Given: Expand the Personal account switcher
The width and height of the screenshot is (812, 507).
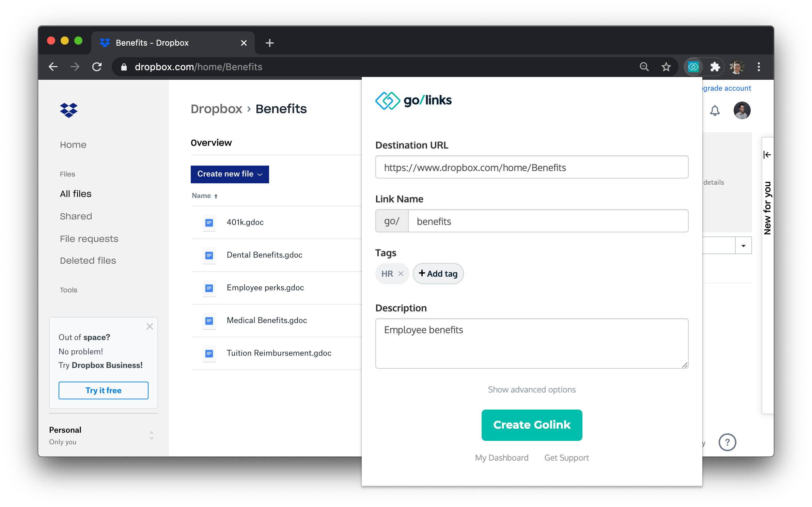Looking at the screenshot, I should (x=151, y=435).
